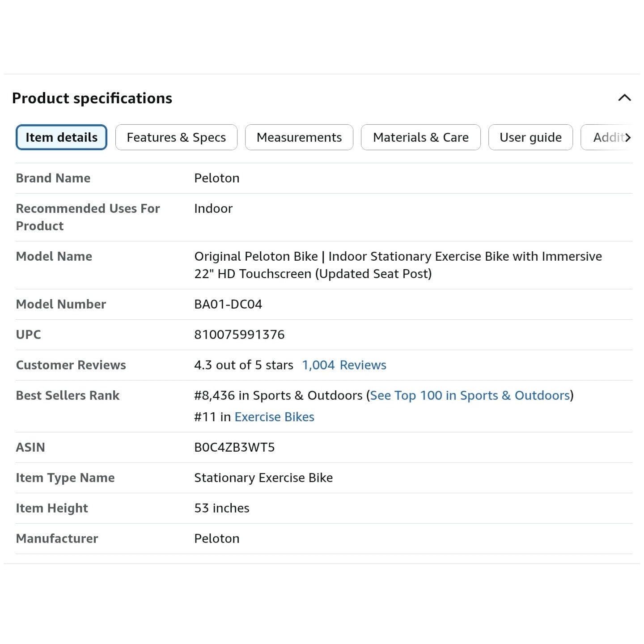Click the Product specifications heading
644x644 pixels.
(x=92, y=98)
